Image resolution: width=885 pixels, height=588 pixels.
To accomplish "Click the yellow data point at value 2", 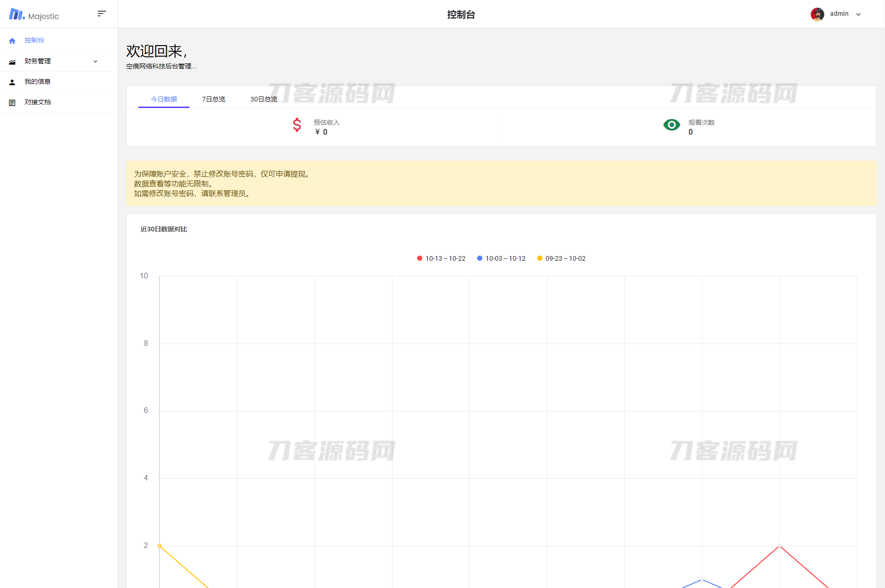I will tap(160, 546).
